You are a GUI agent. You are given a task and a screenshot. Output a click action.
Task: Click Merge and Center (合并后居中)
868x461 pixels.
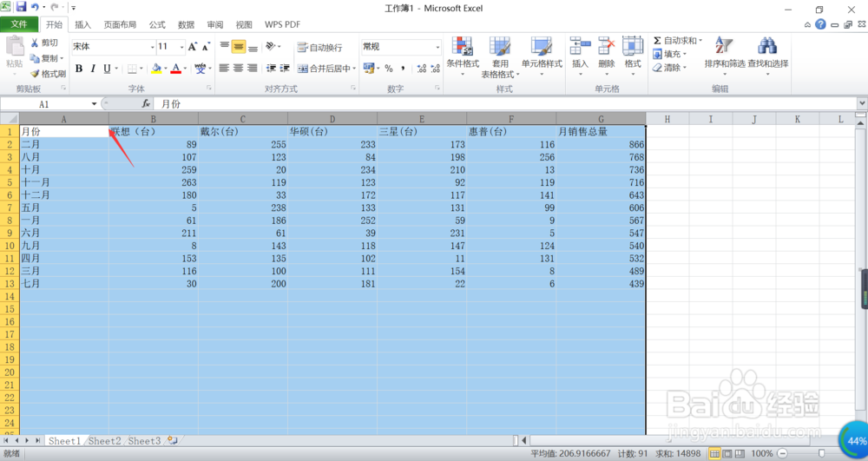[324, 69]
